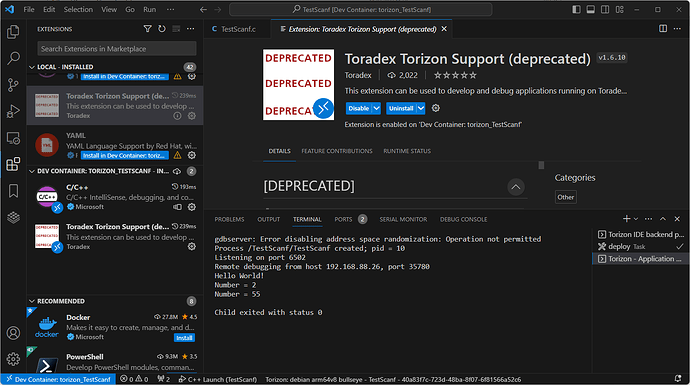Open the manage gear next to Uninstall
Image resolution: width=690 pixels, height=385 pixels.
[436, 108]
